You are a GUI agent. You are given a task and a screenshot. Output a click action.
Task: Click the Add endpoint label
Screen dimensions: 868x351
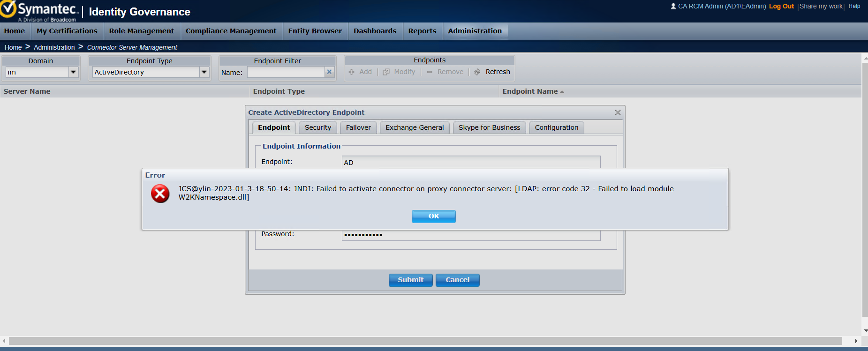(x=366, y=72)
